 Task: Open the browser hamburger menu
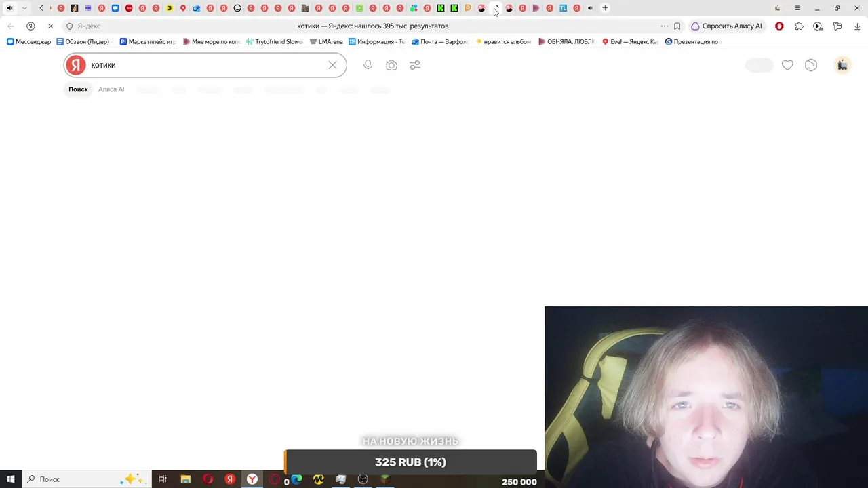pyautogui.click(x=797, y=8)
